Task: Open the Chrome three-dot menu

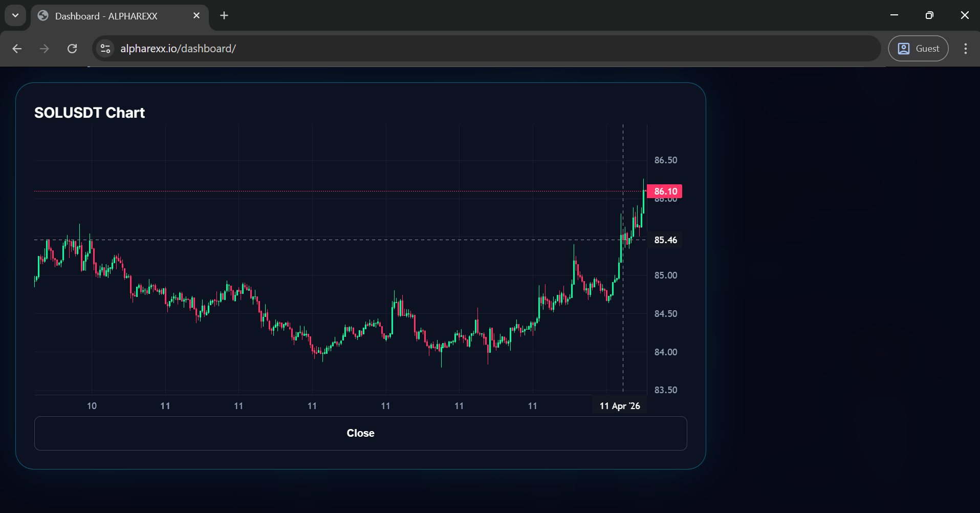Action: 965,49
